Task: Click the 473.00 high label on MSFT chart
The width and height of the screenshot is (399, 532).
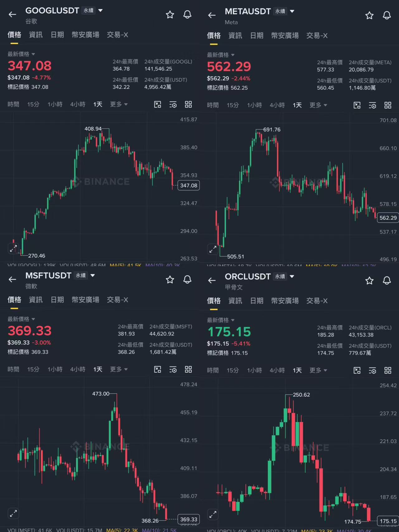Action: point(101,394)
